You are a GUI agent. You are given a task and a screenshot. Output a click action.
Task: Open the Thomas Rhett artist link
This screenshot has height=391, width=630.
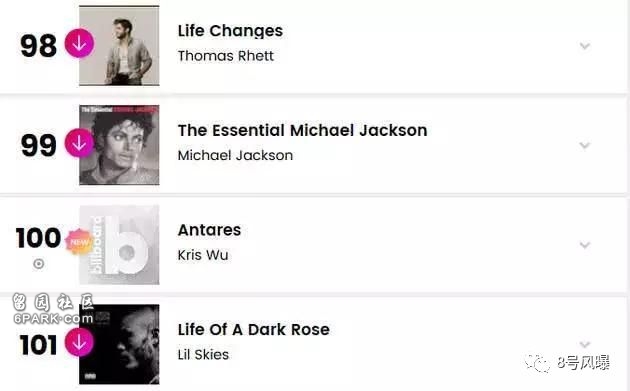point(225,56)
